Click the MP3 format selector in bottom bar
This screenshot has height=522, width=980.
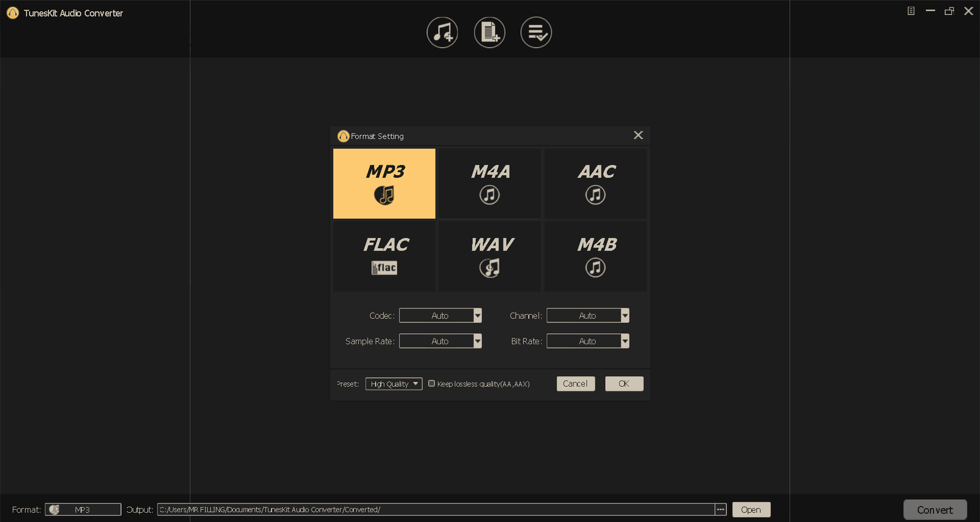pyautogui.click(x=83, y=510)
